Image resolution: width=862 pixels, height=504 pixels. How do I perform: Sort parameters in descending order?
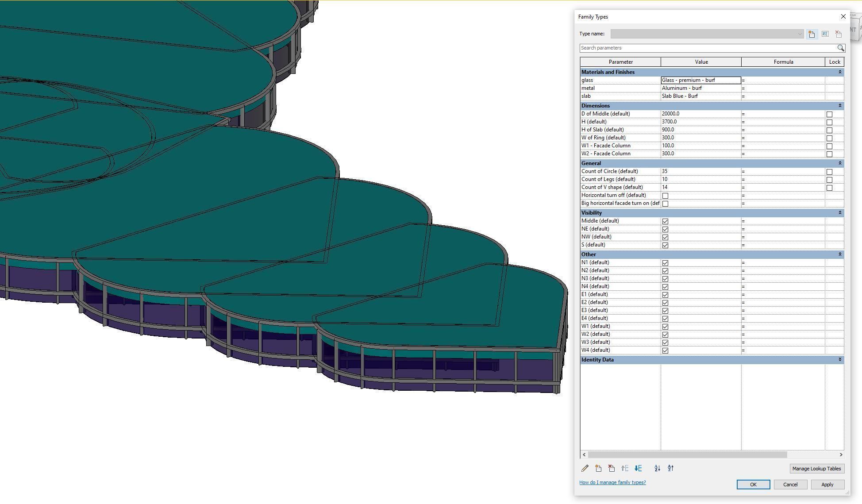click(x=670, y=468)
